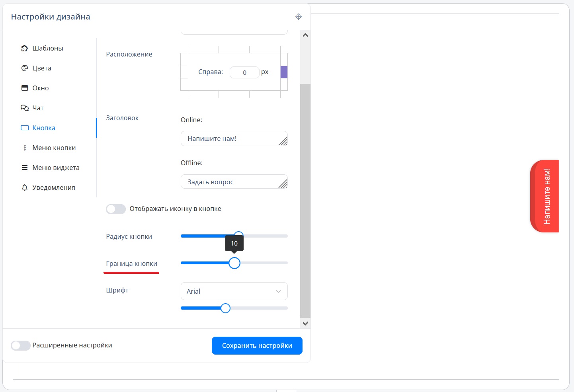Enable Отображать иконку в кнопке toggle
574x392 pixels.
click(x=116, y=209)
